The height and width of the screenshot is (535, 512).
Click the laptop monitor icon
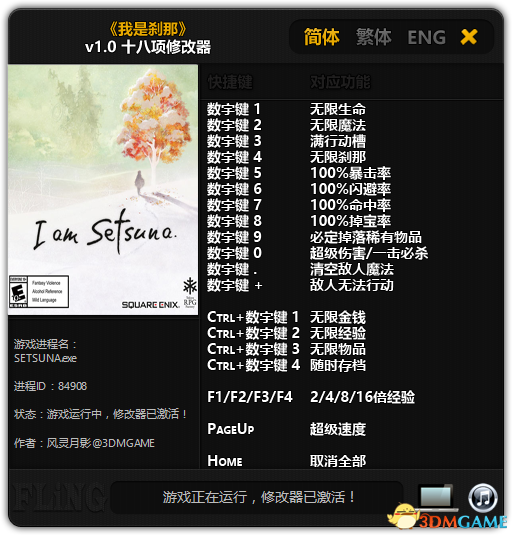tap(436, 496)
